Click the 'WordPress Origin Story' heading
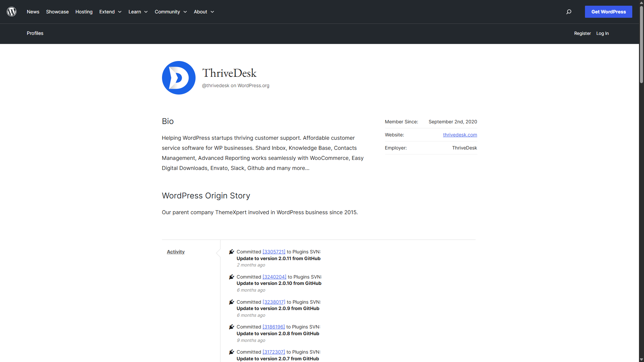The width and height of the screenshot is (644, 362). coord(206,196)
